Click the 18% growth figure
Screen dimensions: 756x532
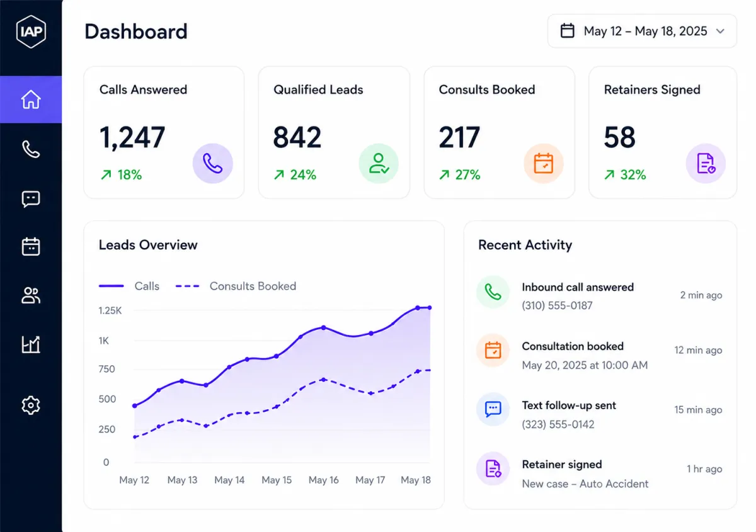tap(130, 175)
